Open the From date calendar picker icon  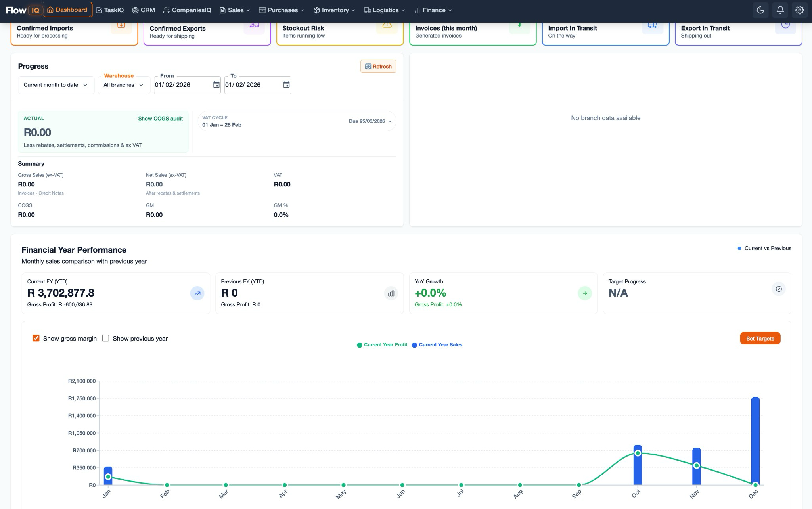(x=216, y=84)
